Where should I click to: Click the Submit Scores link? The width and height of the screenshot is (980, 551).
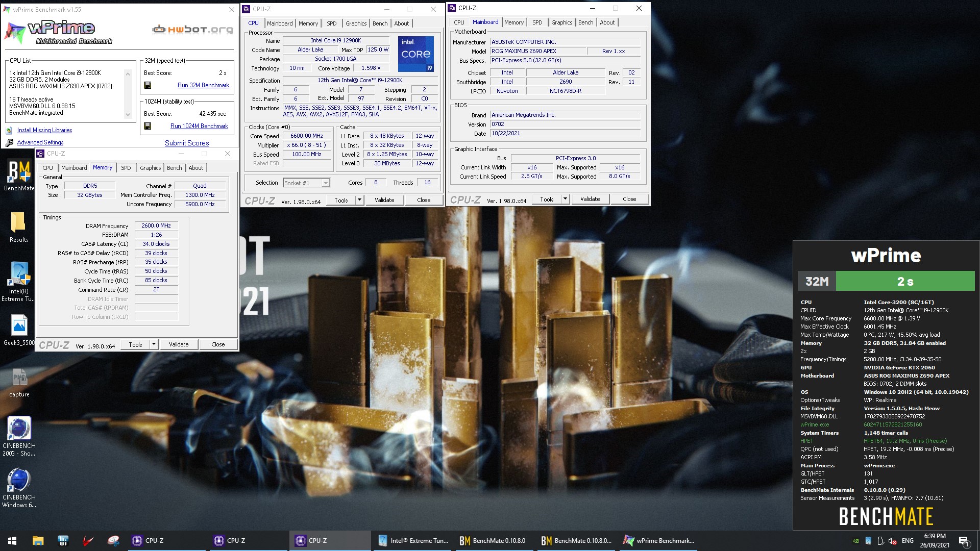click(187, 143)
